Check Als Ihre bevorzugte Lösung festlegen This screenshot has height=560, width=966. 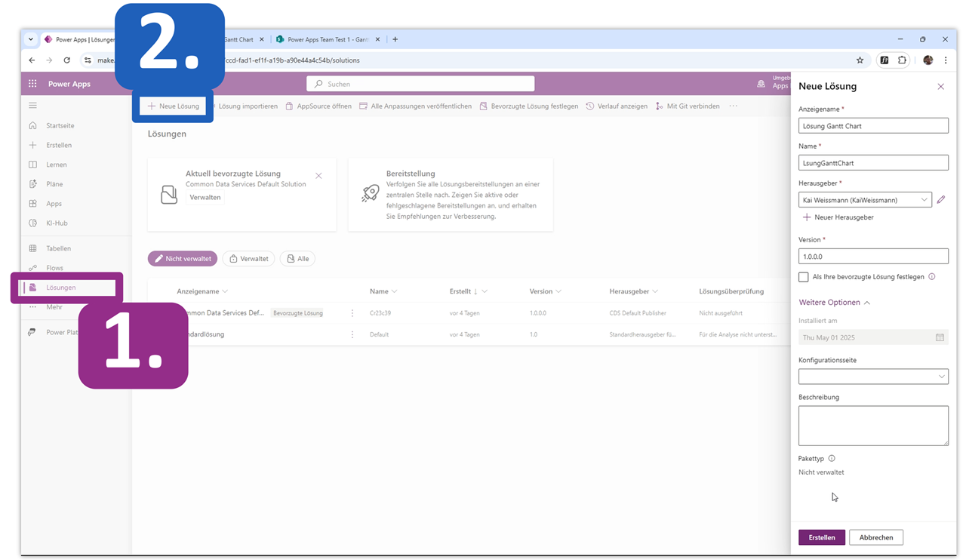coord(804,277)
